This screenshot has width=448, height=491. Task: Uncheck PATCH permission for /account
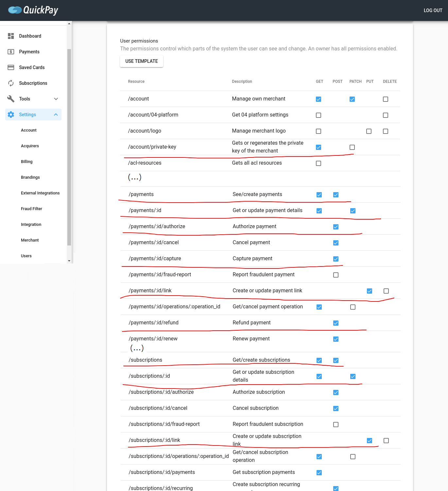[352, 99]
